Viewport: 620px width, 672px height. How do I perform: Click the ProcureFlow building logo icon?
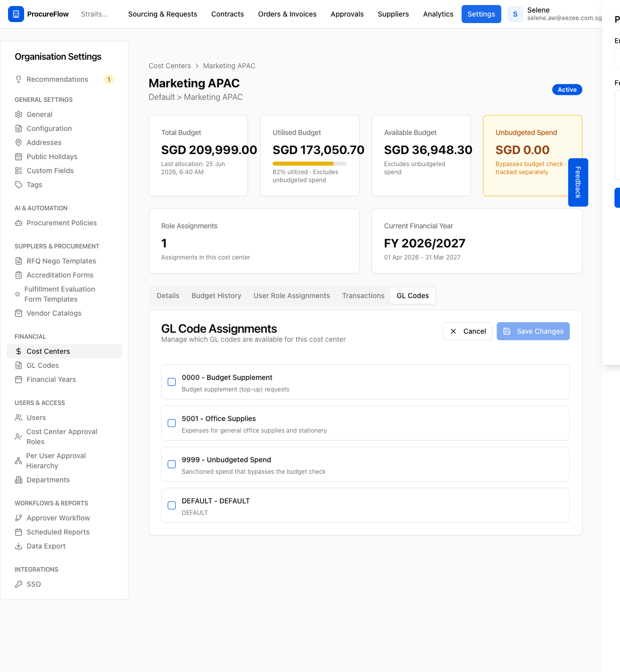click(16, 14)
